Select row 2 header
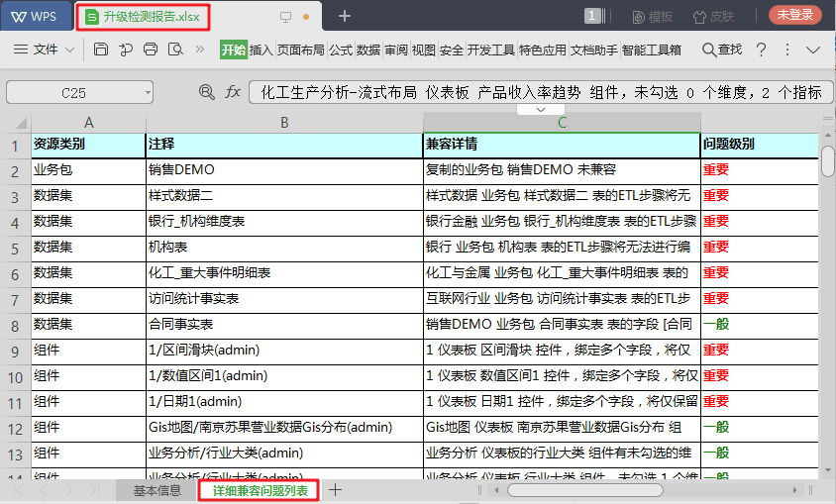The image size is (836, 504). click(15, 171)
